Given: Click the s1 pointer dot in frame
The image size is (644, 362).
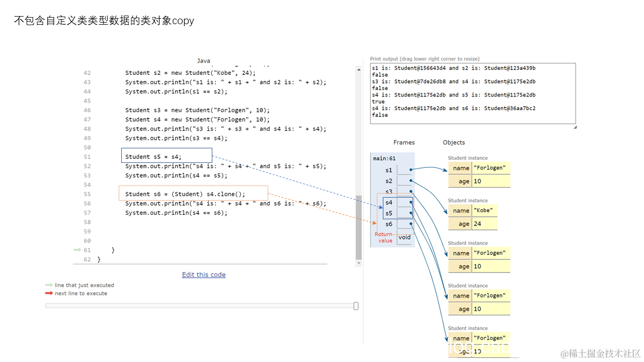Looking at the screenshot, I should (x=411, y=170).
